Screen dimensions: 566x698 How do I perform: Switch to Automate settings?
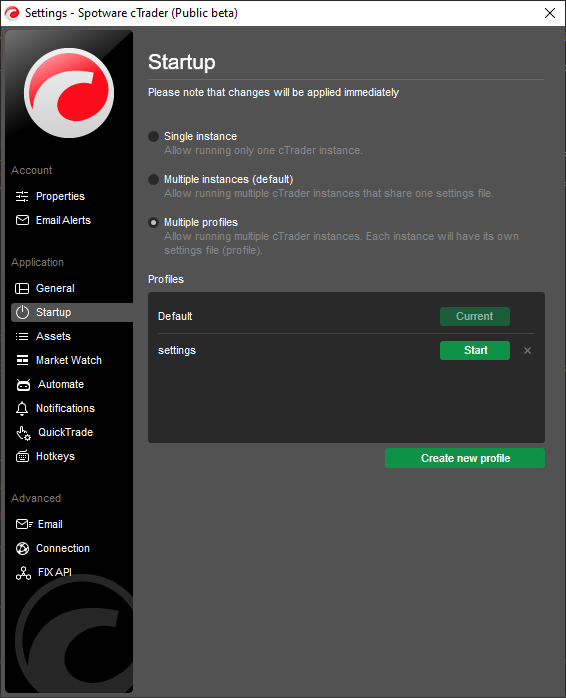click(x=61, y=385)
